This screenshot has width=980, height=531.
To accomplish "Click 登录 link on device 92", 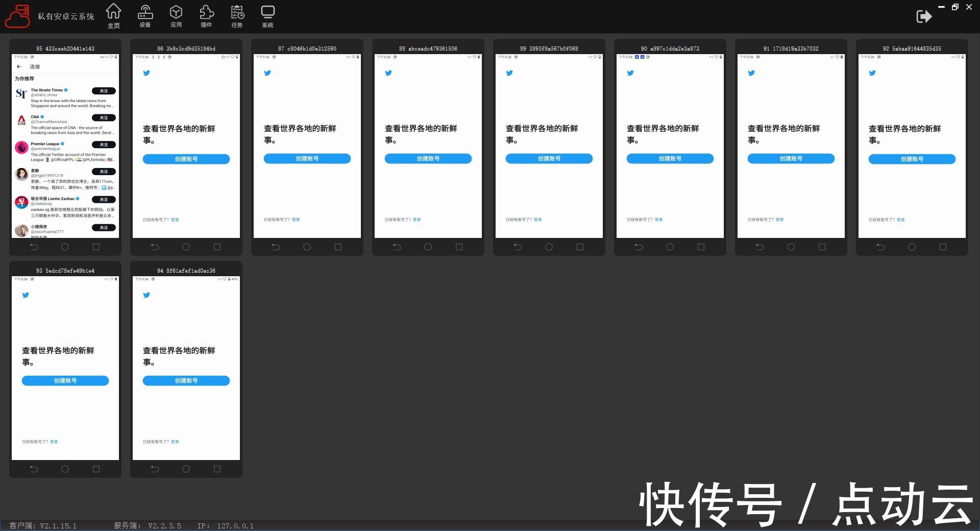I will click(x=901, y=220).
